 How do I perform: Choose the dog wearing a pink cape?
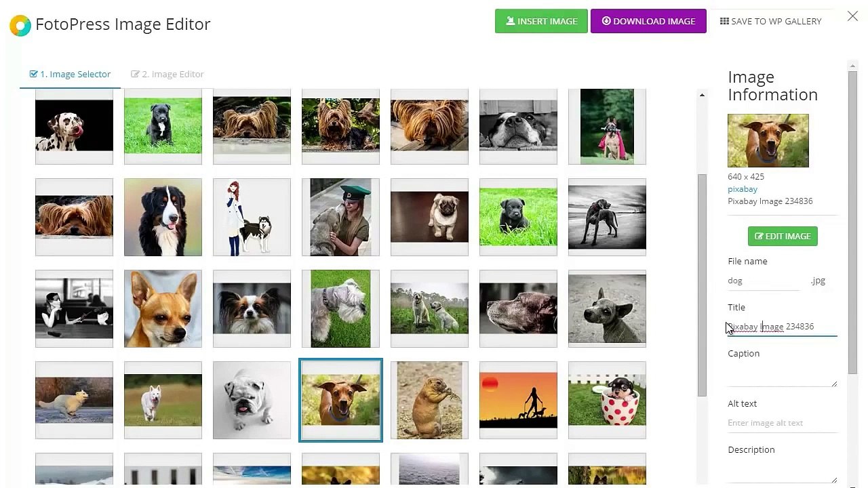coord(607,126)
